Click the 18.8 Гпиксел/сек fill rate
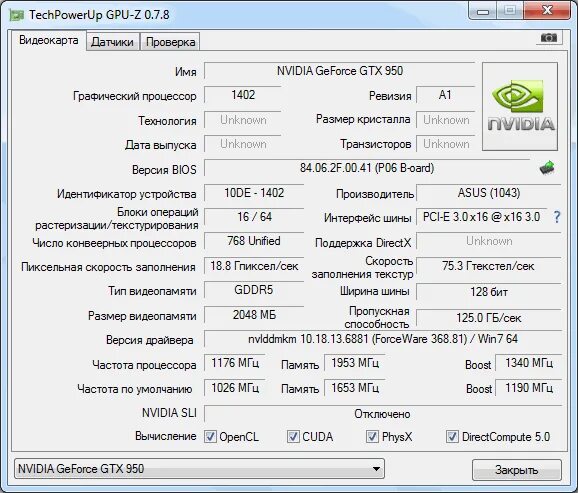578x493 pixels. pyautogui.click(x=254, y=266)
